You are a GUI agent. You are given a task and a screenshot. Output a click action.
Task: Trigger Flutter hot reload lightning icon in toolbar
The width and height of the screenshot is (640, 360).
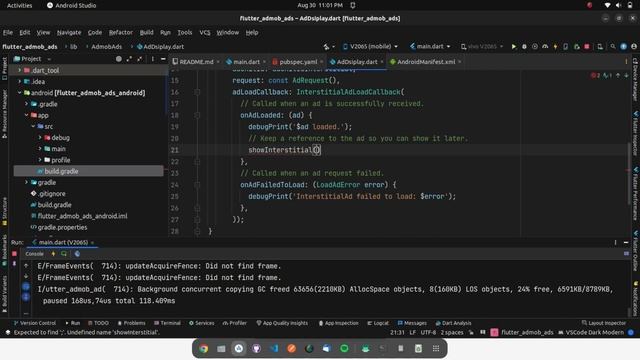coord(556,47)
